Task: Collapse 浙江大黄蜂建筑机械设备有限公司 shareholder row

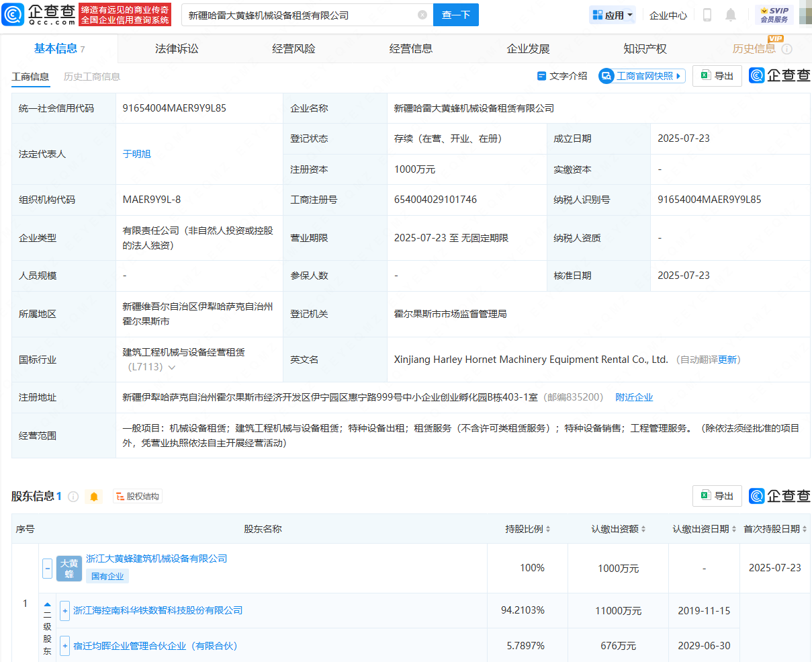Action: click(x=47, y=568)
